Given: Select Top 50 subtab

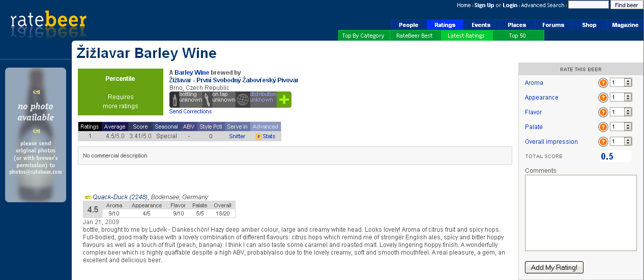Looking at the screenshot, I should 518,36.
